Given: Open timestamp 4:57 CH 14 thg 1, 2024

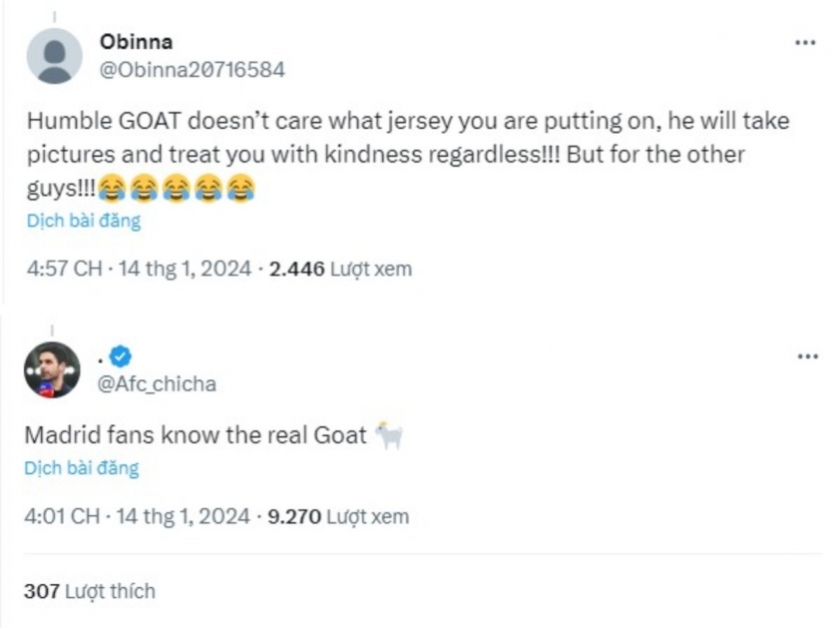Looking at the screenshot, I should click(139, 269).
